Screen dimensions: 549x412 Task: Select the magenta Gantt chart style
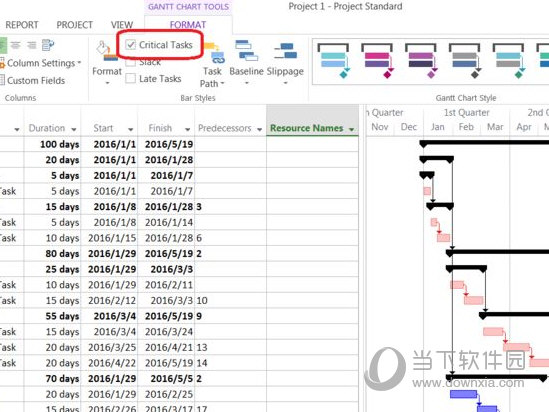point(377,61)
